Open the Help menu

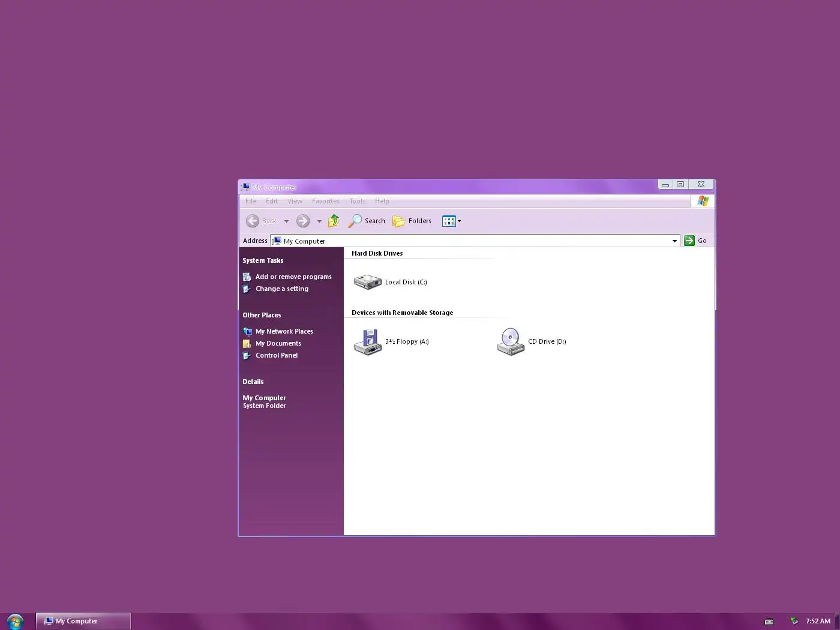pyautogui.click(x=382, y=201)
